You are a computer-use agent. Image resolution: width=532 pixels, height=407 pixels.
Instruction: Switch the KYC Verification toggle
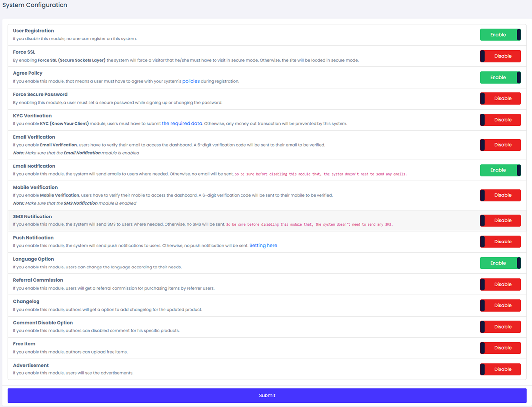(x=500, y=120)
